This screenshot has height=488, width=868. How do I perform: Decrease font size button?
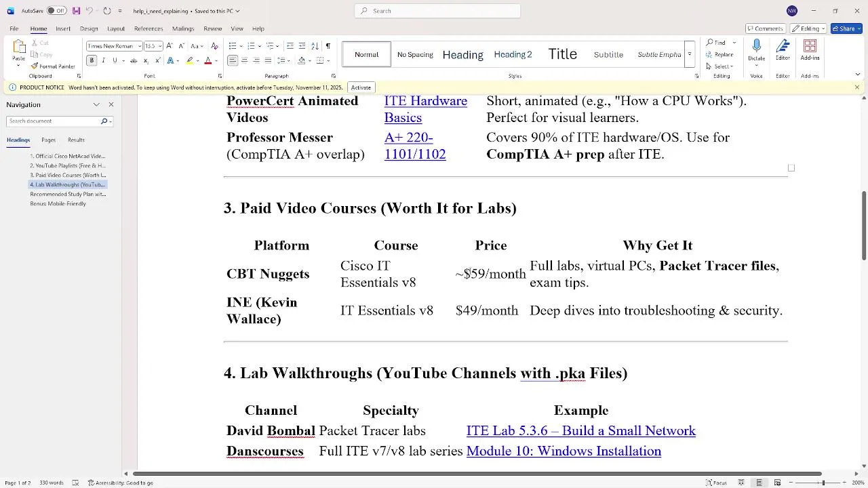(x=180, y=46)
